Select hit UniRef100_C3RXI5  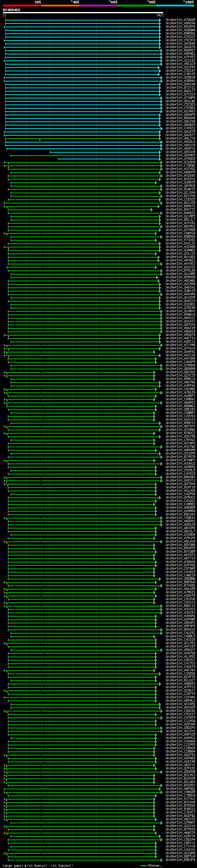click(x=180, y=74)
